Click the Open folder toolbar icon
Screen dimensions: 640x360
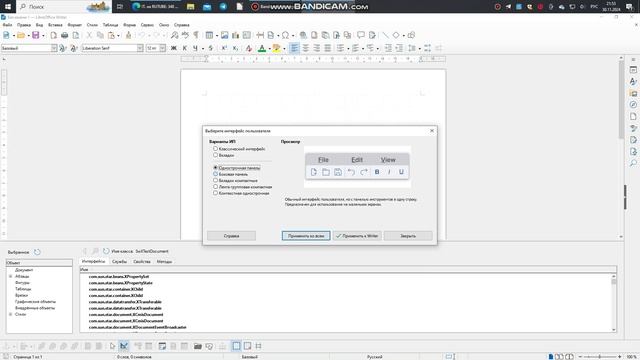point(21,36)
